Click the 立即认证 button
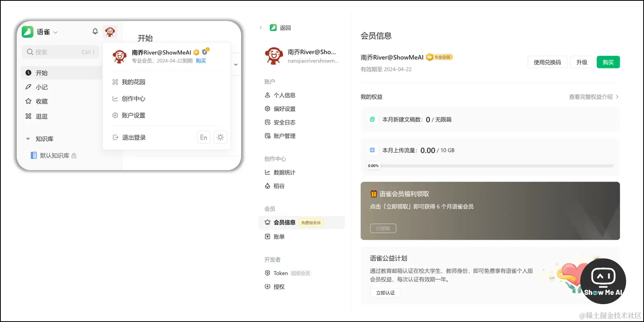This screenshot has width=644, height=322. pos(385,293)
